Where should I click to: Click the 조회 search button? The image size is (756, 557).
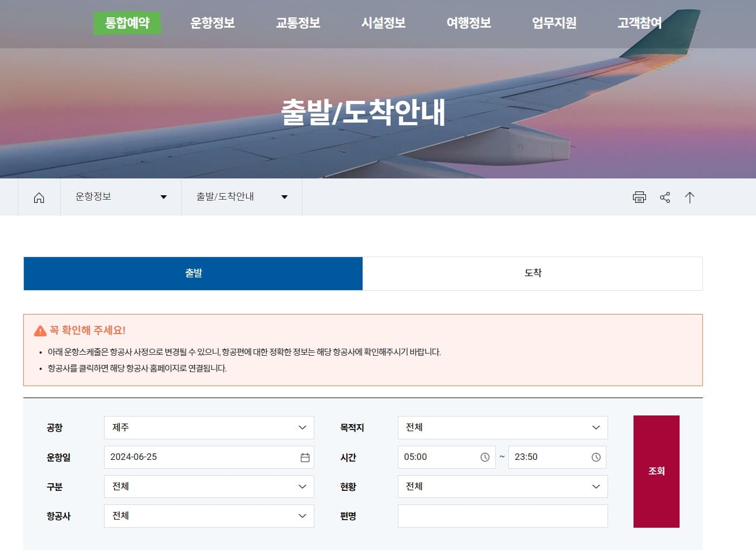click(656, 471)
